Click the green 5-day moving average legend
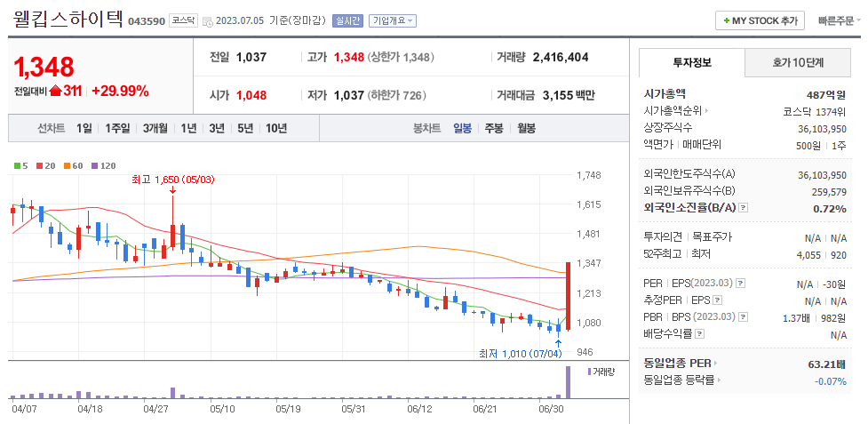The image size is (868, 424). pyautogui.click(x=21, y=165)
